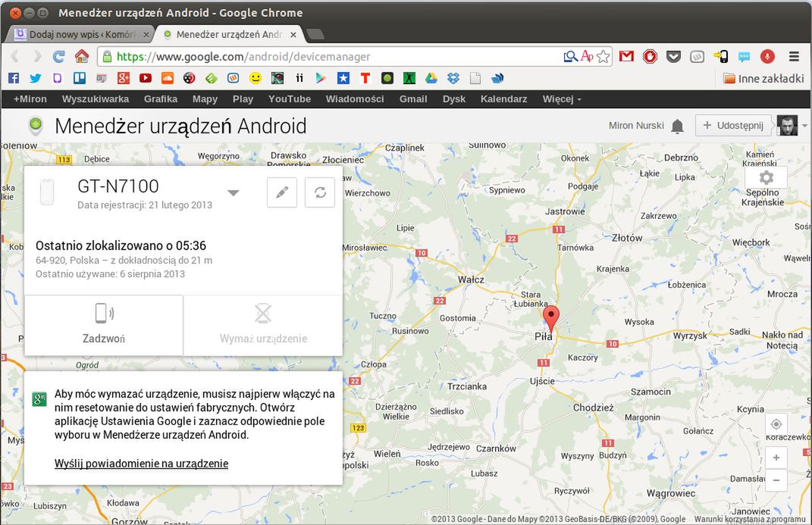812x525 pixels.
Task: Open Mapy in Google bar
Action: pos(205,98)
